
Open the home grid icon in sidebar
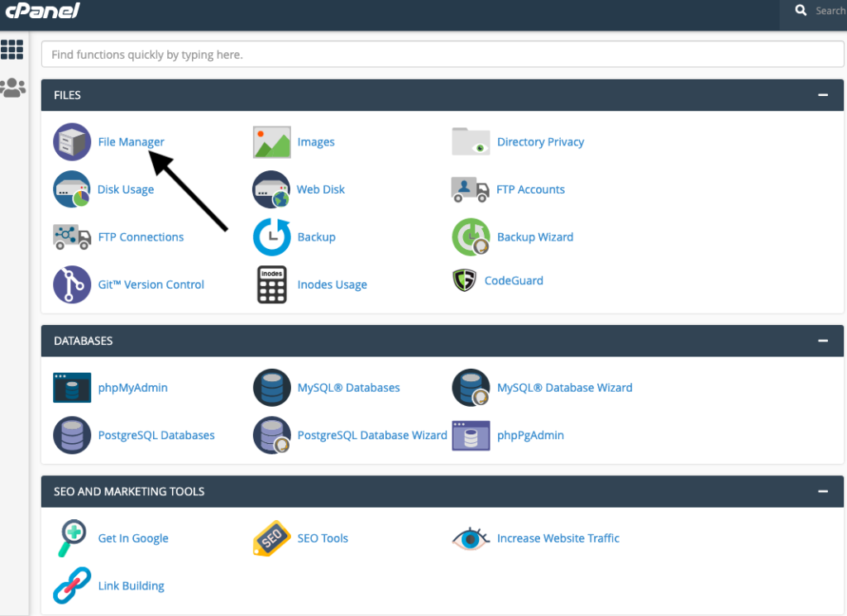point(12,49)
